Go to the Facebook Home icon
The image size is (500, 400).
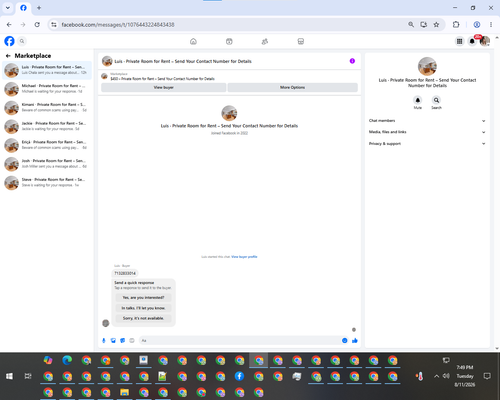click(x=193, y=41)
